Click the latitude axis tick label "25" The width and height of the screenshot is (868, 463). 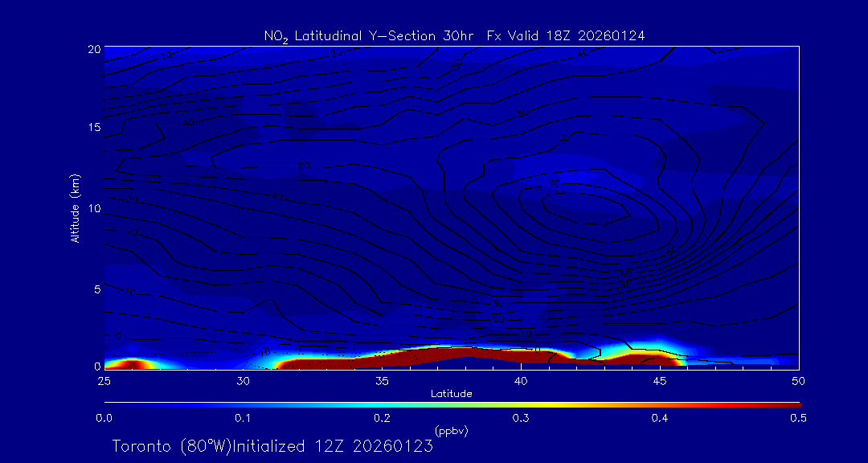click(x=104, y=381)
